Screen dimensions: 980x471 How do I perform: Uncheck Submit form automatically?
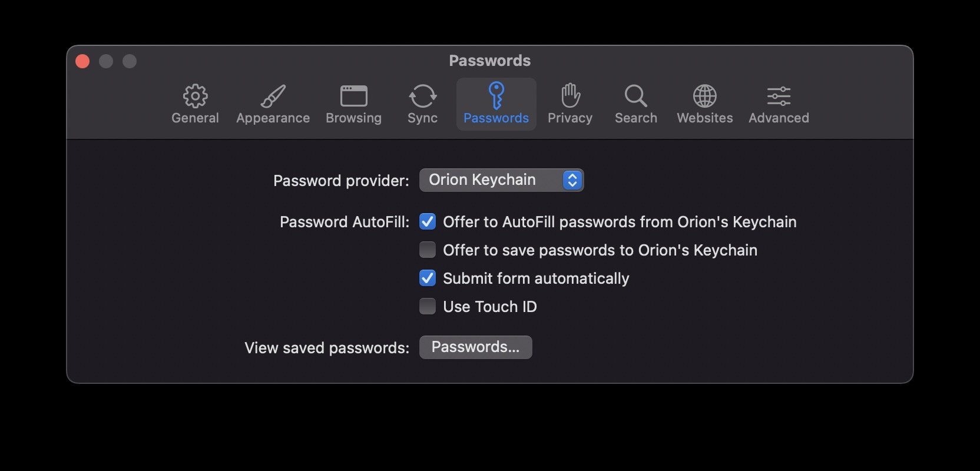tap(428, 278)
